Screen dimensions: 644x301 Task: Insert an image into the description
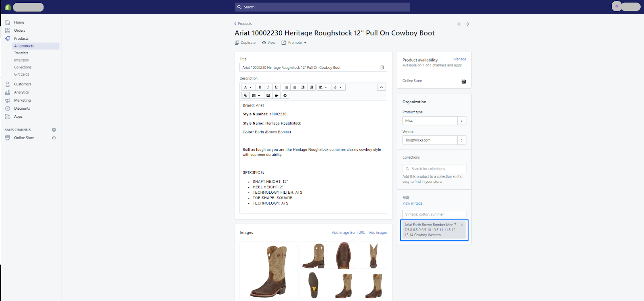[268, 96]
